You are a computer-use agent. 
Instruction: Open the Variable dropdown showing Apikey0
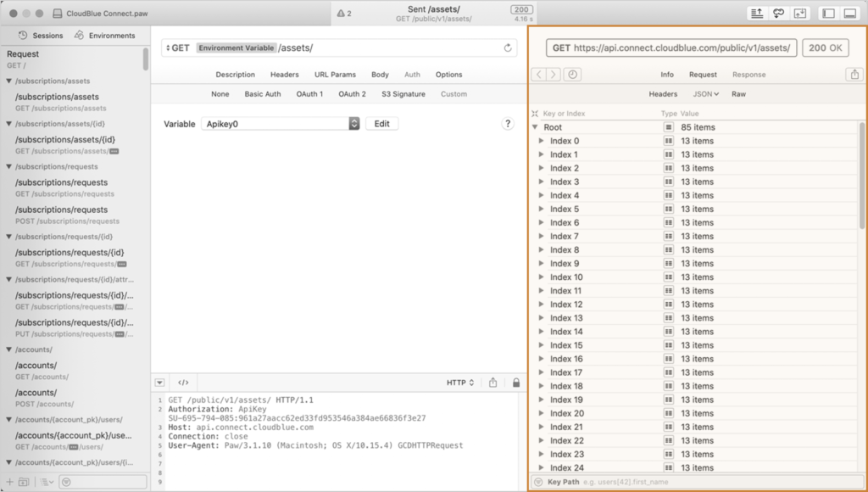click(281, 124)
